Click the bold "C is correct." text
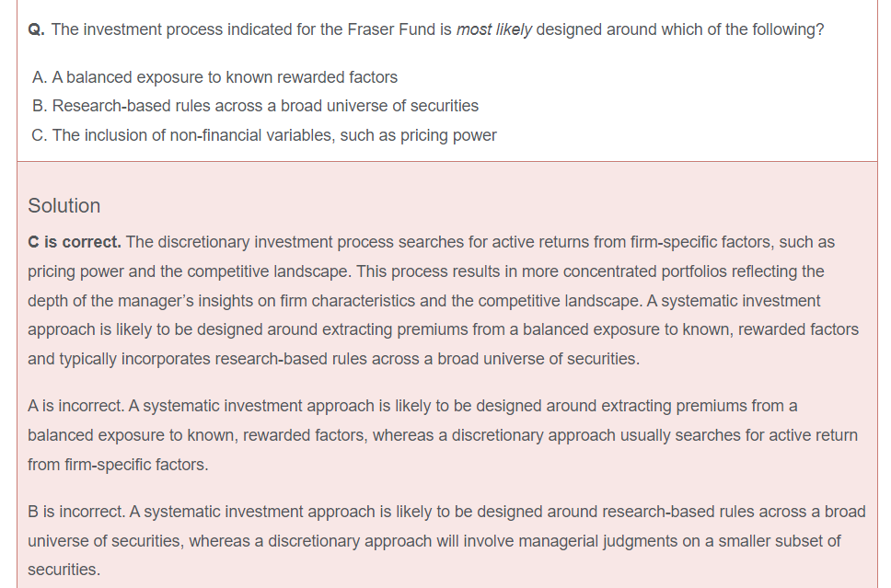Viewport: 891px width, 588px height. click(75, 242)
